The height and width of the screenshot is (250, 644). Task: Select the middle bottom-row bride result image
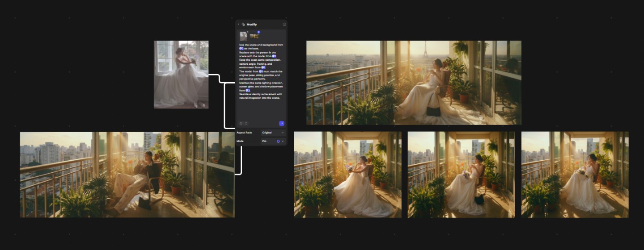(x=462, y=175)
